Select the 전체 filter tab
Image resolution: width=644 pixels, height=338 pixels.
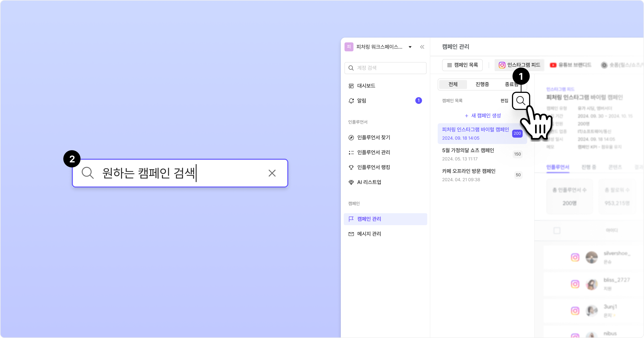pyautogui.click(x=453, y=84)
